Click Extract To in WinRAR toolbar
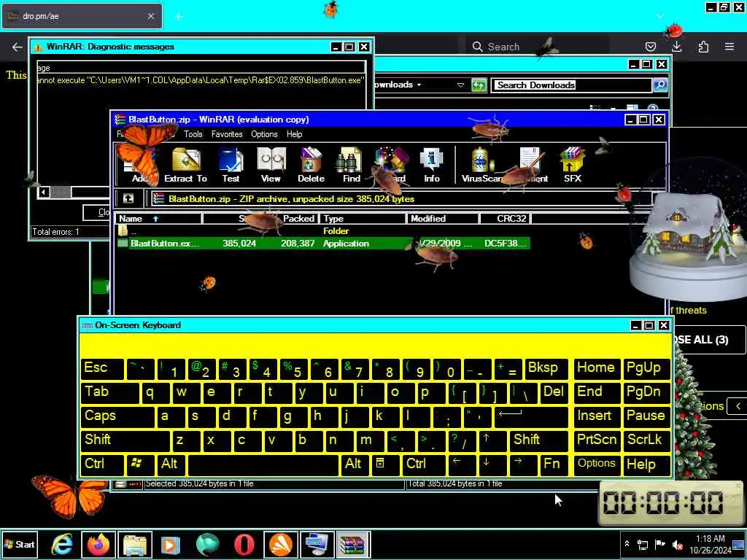 [186, 165]
